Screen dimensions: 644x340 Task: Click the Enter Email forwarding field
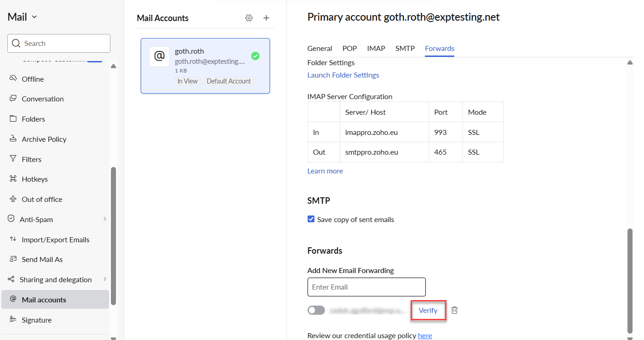366,287
